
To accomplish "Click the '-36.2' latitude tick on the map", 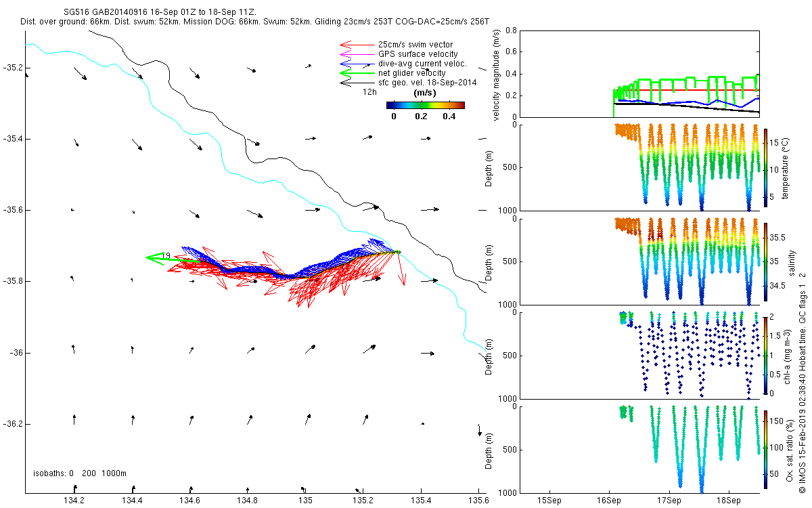I will [x=12, y=424].
